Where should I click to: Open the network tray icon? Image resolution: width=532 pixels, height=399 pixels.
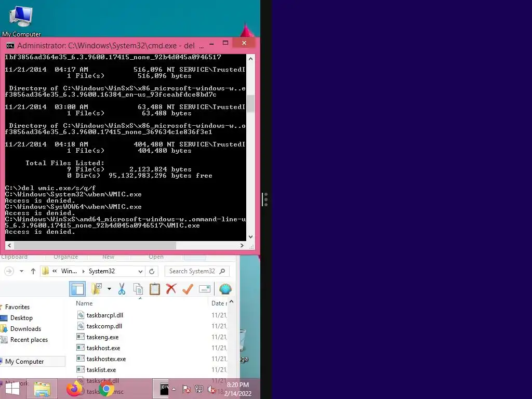[x=199, y=389]
